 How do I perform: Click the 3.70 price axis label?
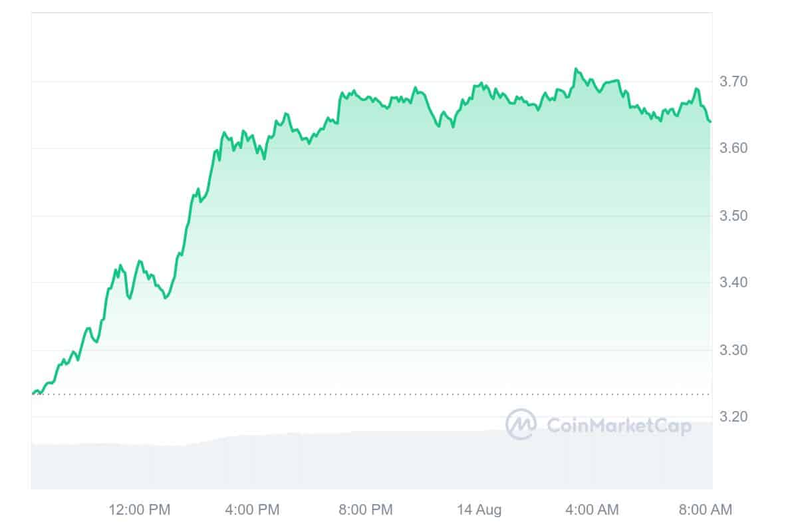tap(734, 82)
